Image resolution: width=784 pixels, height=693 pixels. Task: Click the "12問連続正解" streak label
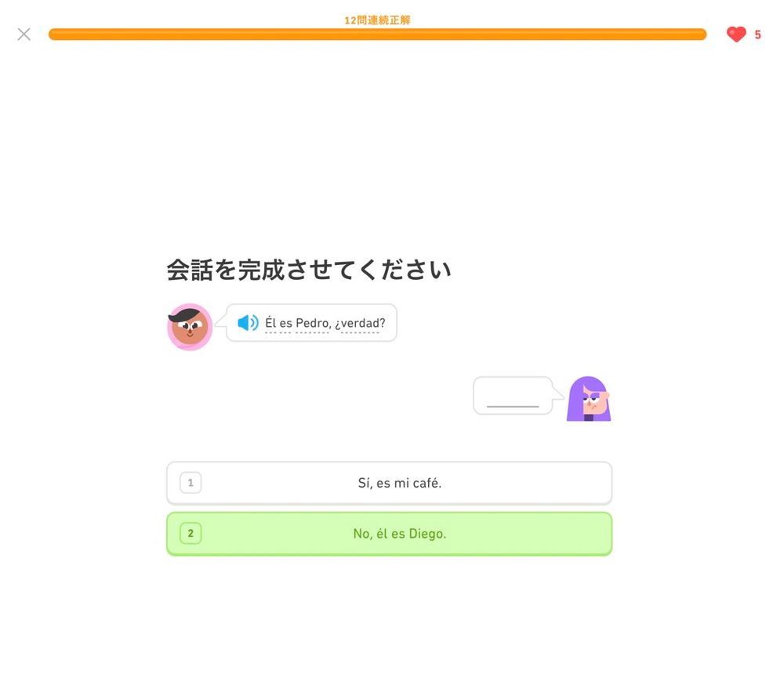click(378, 20)
